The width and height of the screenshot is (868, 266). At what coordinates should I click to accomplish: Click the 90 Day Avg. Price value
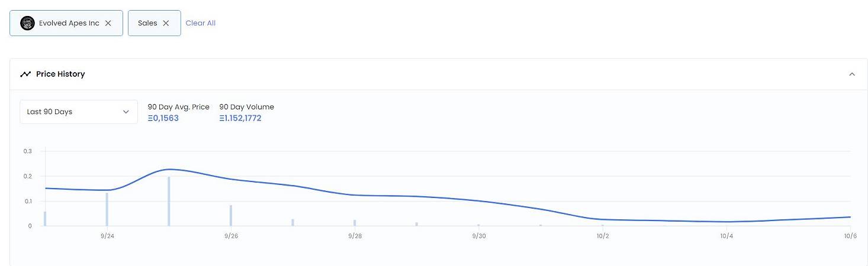click(163, 118)
